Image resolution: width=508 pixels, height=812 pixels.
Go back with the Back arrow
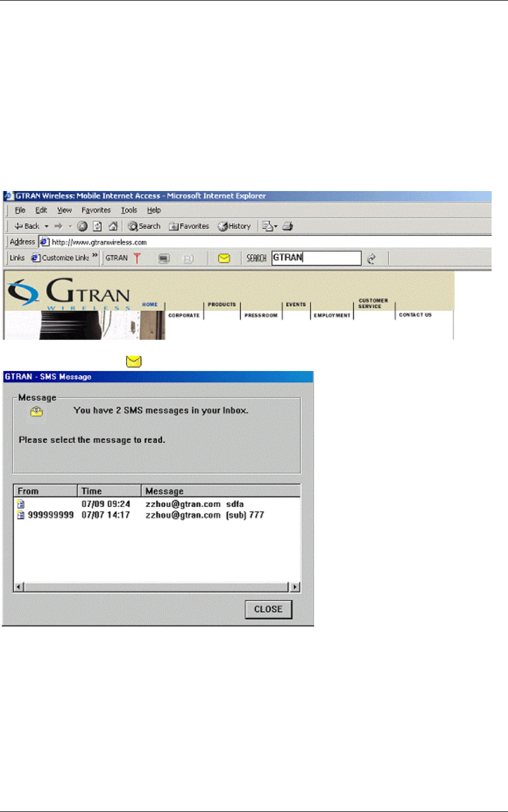[x=26, y=226]
